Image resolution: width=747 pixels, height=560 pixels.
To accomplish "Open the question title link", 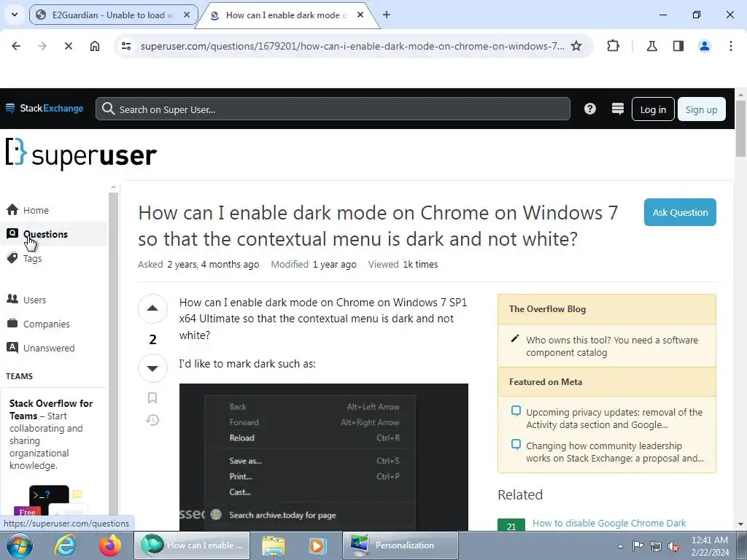I will click(378, 226).
